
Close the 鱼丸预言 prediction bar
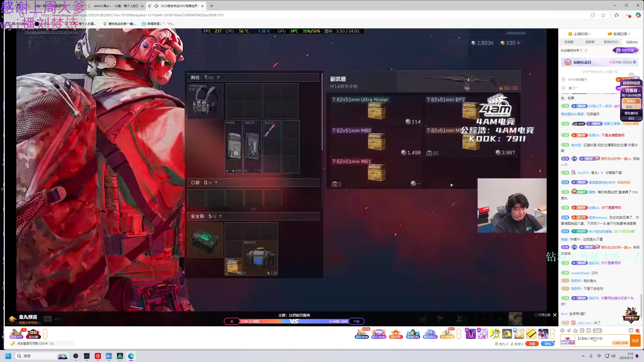coord(555,315)
